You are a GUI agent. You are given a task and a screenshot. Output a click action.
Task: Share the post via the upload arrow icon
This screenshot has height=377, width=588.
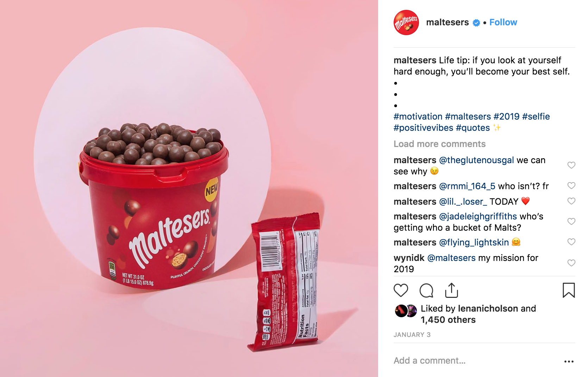click(451, 290)
